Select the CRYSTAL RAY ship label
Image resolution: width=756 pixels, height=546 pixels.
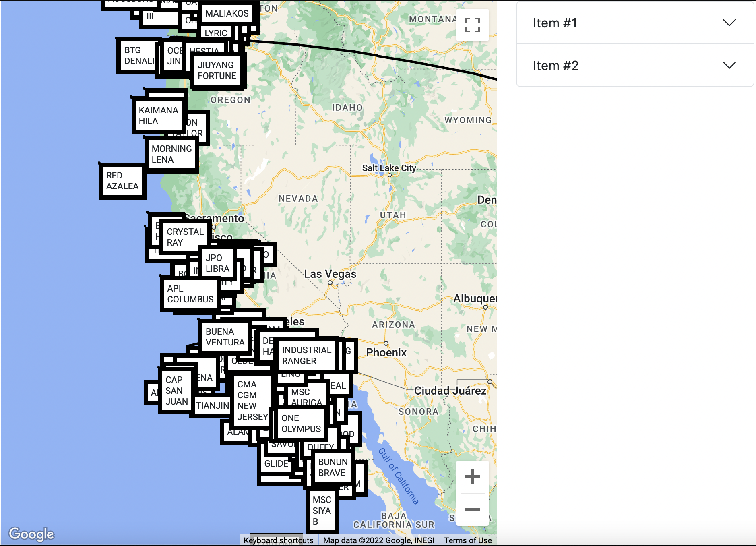[185, 237]
